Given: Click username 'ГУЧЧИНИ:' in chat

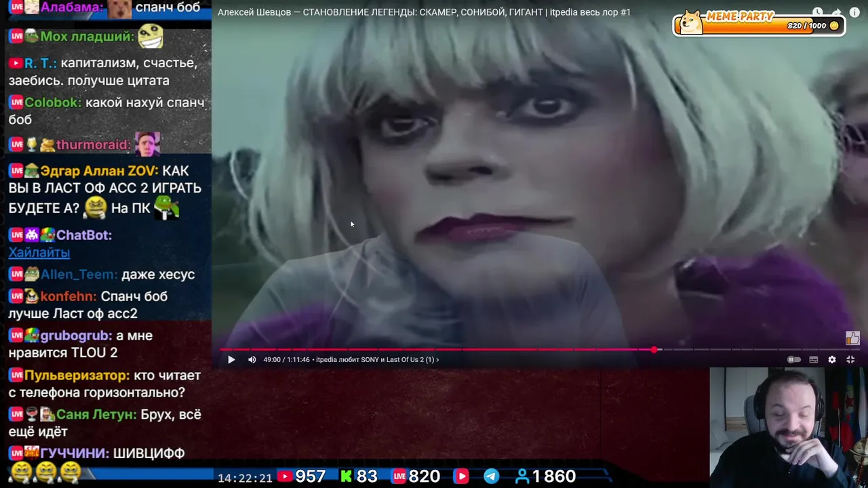Looking at the screenshot, I should click(75, 453).
